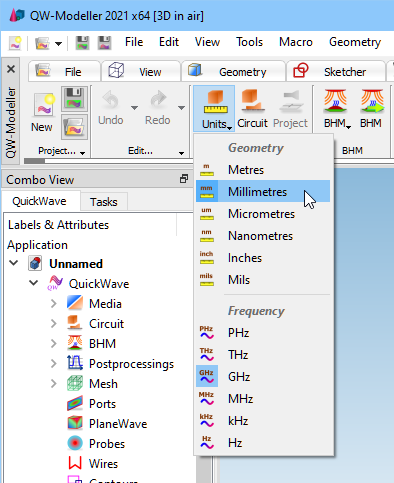This screenshot has height=483, width=394.
Task: Expand the BHM tree node
Action: click(54, 343)
